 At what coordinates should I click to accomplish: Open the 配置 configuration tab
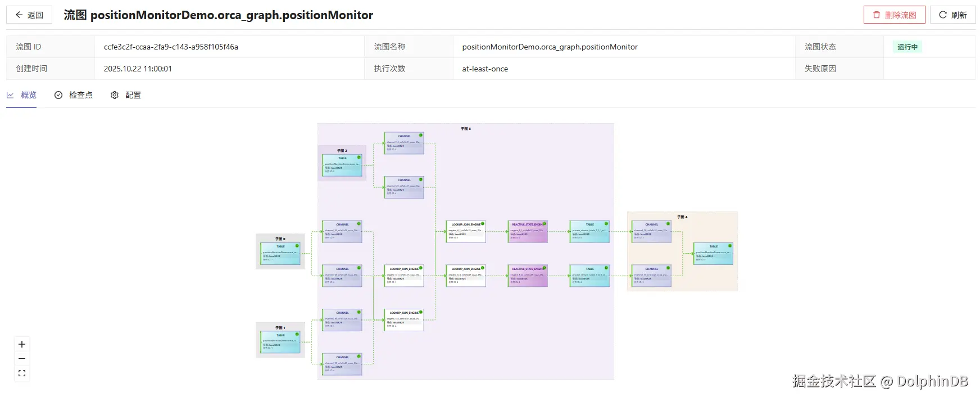pos(126,95)
